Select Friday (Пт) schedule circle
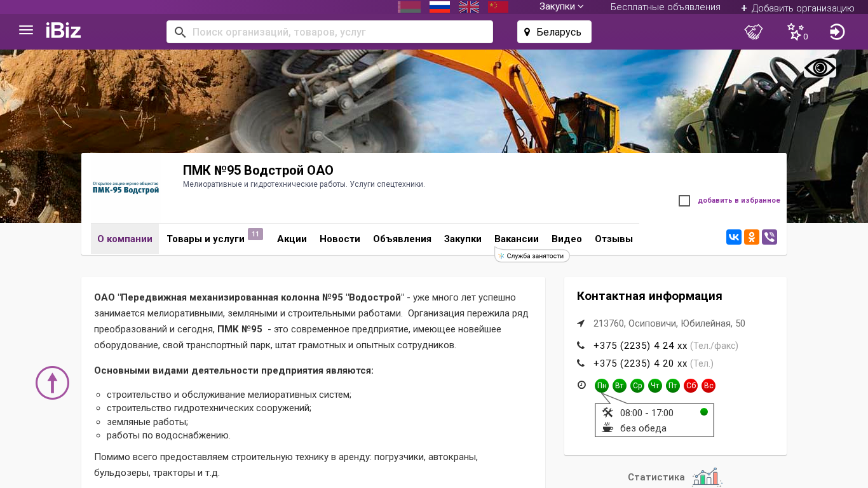This screenshot has height=488, width=868. 673,386
